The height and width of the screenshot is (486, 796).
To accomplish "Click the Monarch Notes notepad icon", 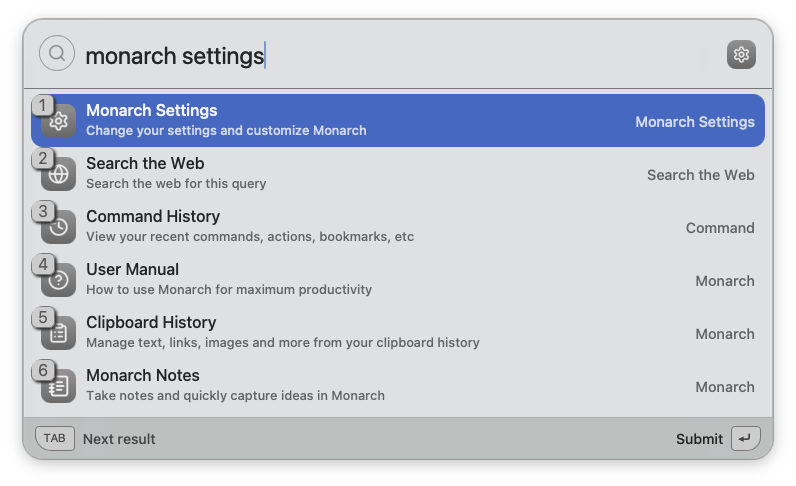I will tap(58, 385).
